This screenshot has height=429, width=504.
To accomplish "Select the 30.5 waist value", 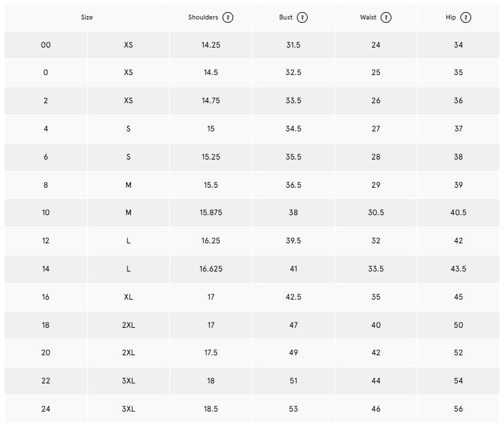I will (376, 212).
